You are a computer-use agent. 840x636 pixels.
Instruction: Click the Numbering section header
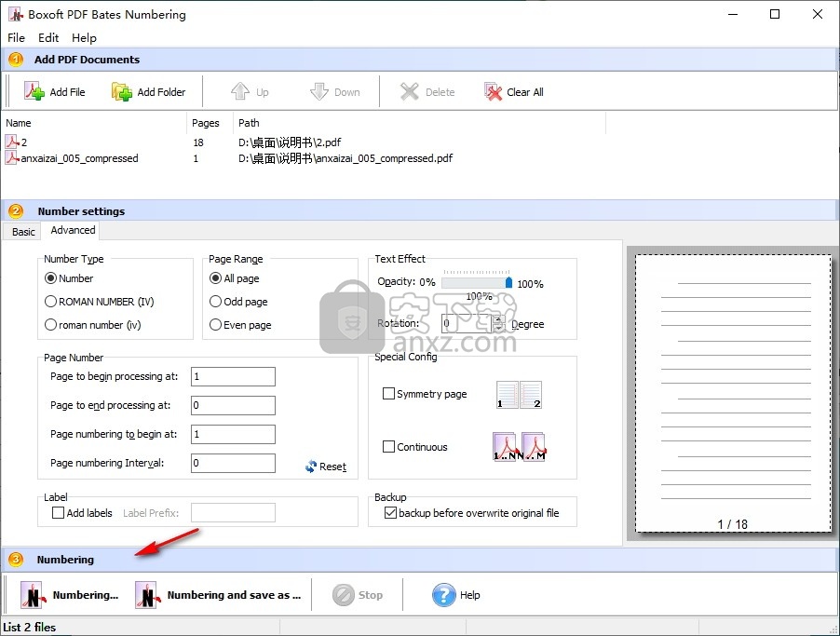420,560
